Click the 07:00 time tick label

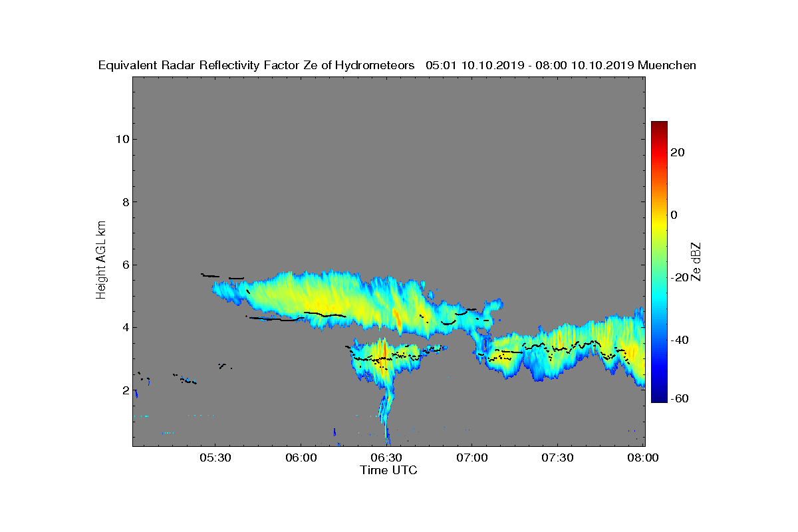[x=471, y=458]
